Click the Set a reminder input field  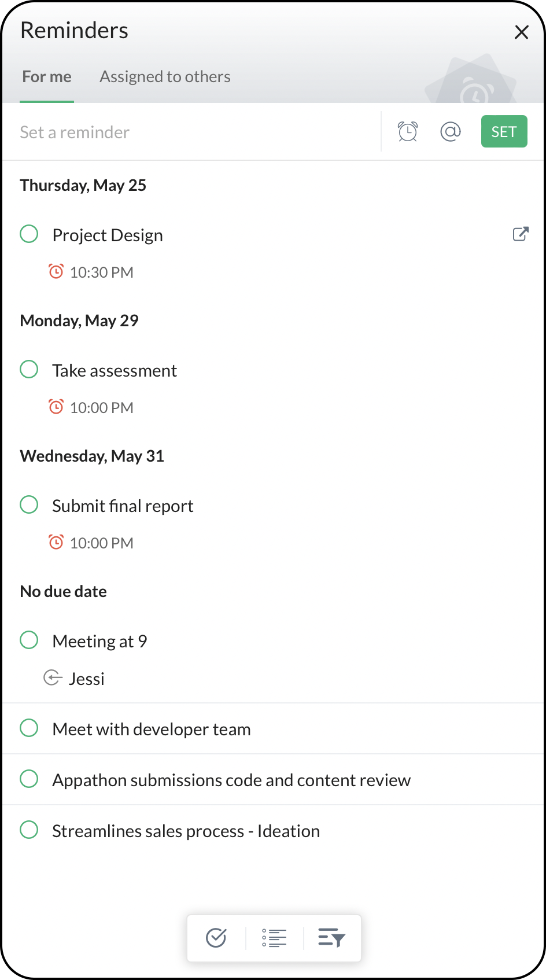[x=191, y=132]
